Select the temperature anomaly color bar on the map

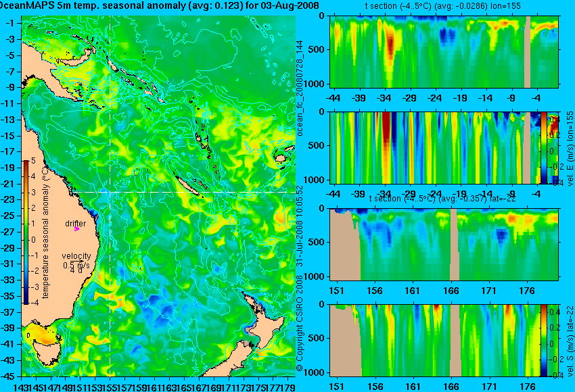pos(26,232)
